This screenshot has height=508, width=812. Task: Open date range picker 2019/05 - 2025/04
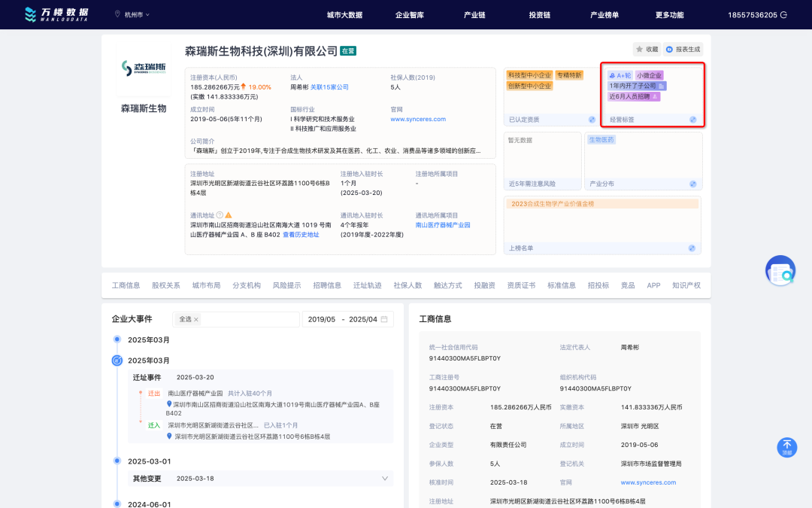pos(348,319)
